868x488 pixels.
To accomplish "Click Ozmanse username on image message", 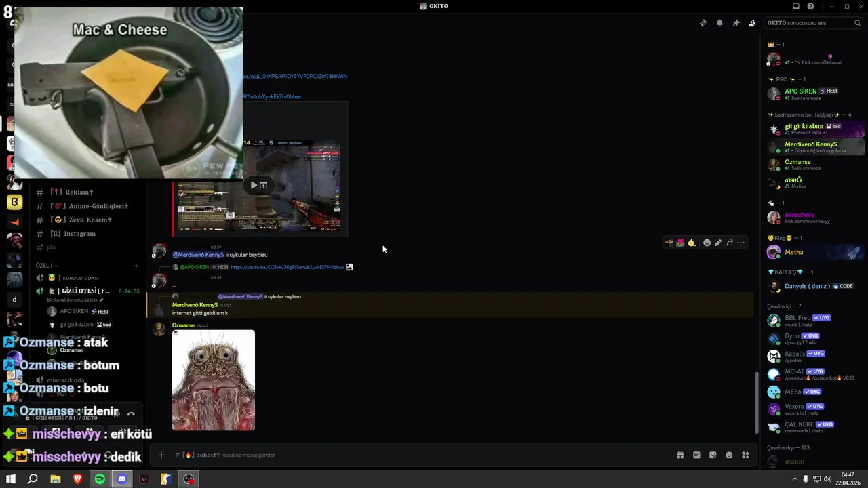I will [x=183, y=325].
